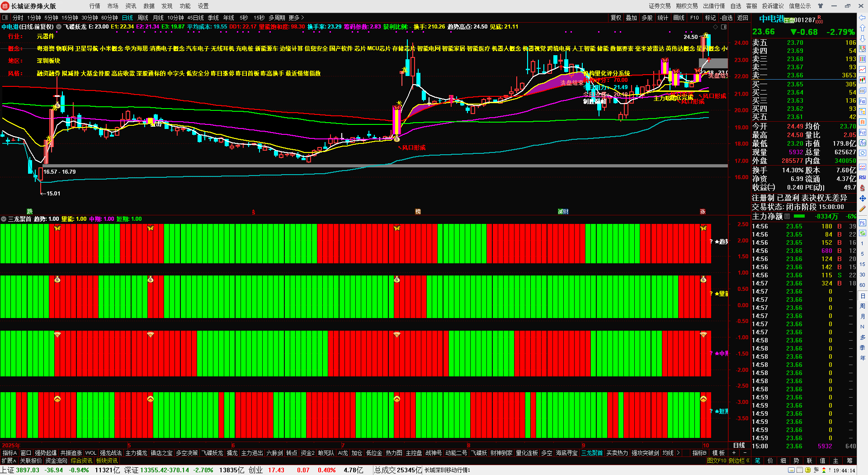Viewport: 868px width, 475px height.
Task: Switch to 60分钟 period
Action: click(x=109, y=18)
